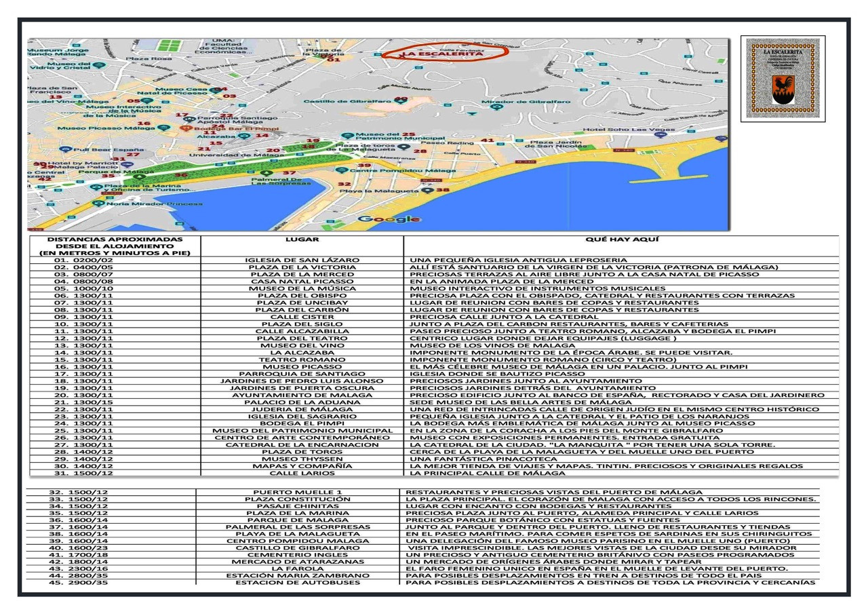
Task: Click the Museo Interactivo de la Música pin
Action: [x=147, y=101]
